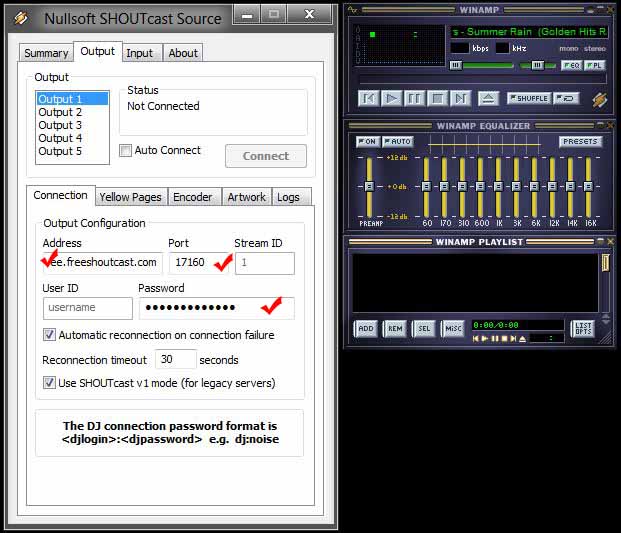Viewport: 621px width, 533px height.
Task: Click Winamp Pause button
Action: pyautogui.click(x=414, y=98)
